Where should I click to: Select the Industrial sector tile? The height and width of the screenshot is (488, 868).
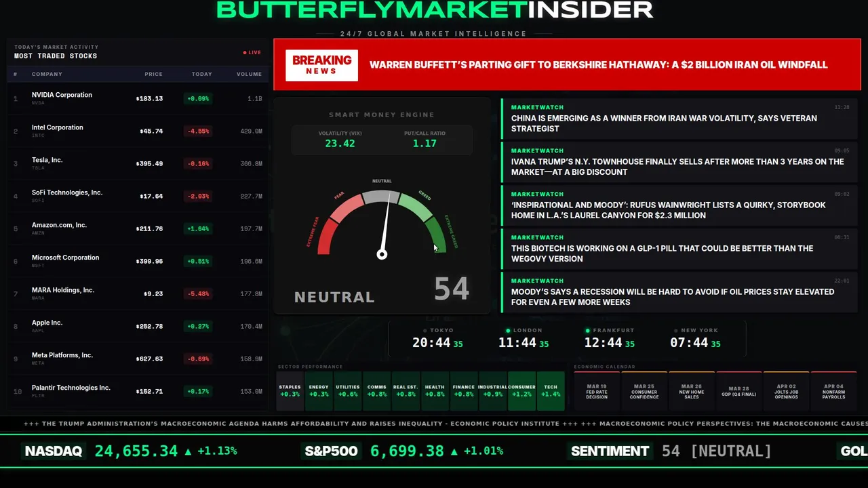[492, 391]
